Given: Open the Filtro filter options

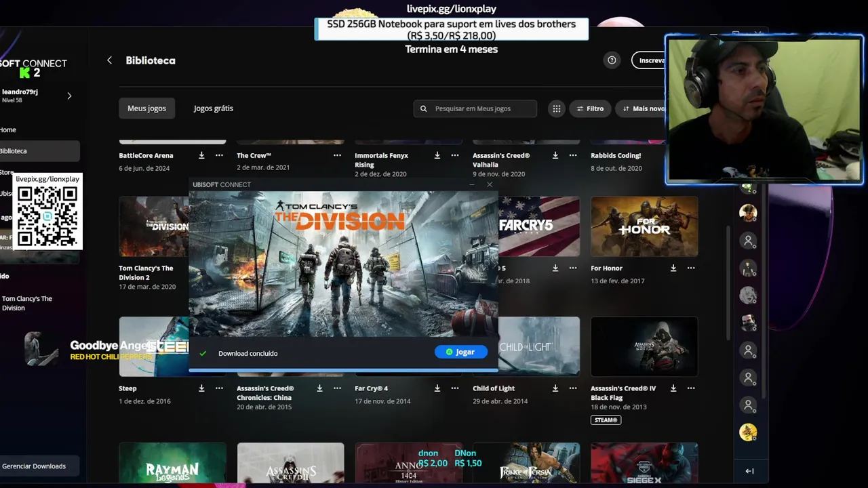Looking at the screenshot, I should click(590, 108).
